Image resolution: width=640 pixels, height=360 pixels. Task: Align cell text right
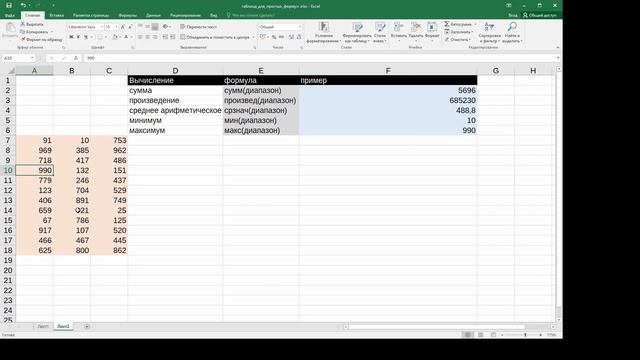tap(155, 37)
